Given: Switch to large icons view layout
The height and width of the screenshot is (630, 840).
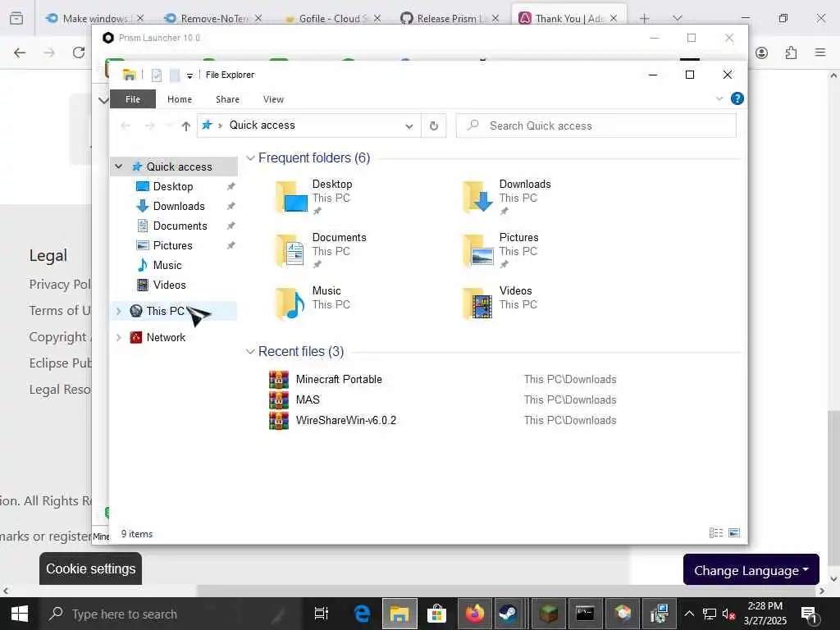Looking at the screenshot, I should pyautogui.click(x=734, y=533).
